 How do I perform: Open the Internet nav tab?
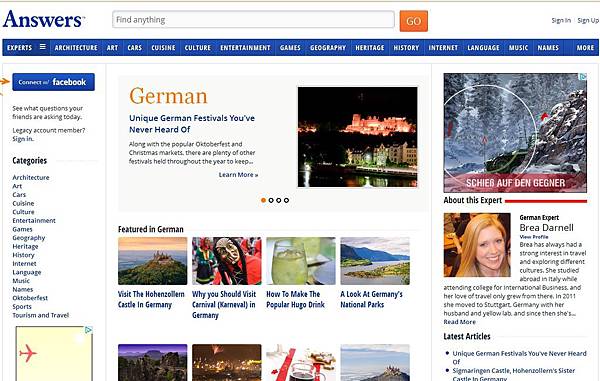coord(443,47)
